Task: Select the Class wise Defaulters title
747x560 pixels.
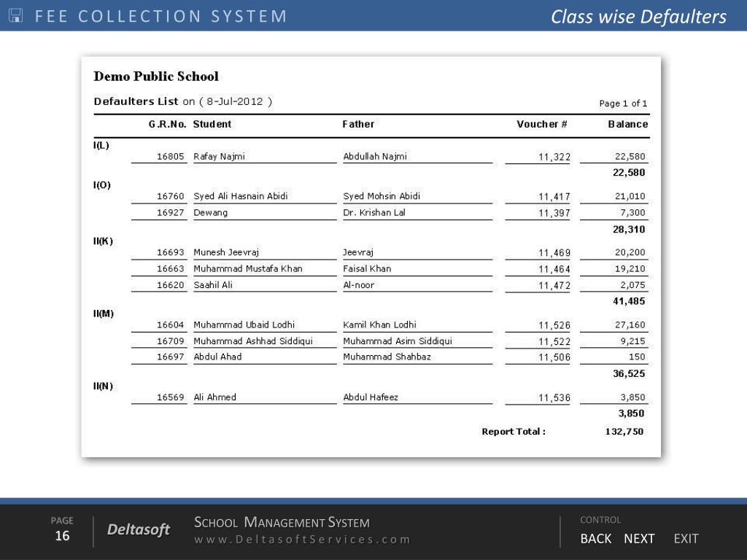Action: coord(638,17)
